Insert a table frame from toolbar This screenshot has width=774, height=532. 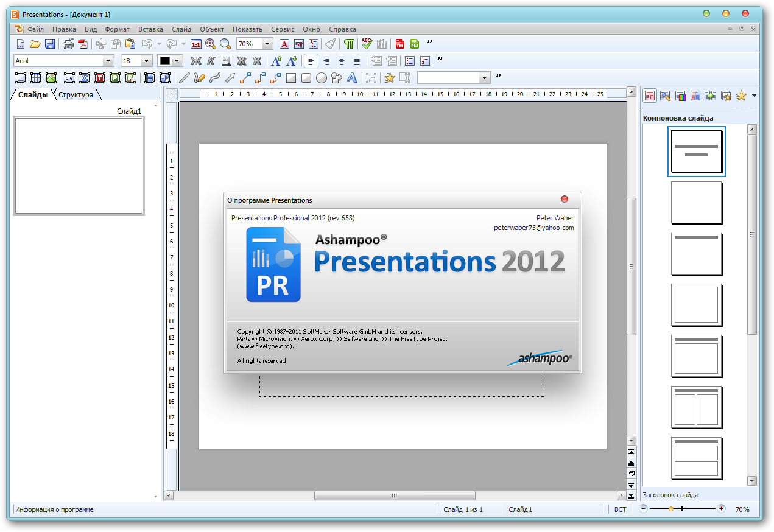coord(36,78)
